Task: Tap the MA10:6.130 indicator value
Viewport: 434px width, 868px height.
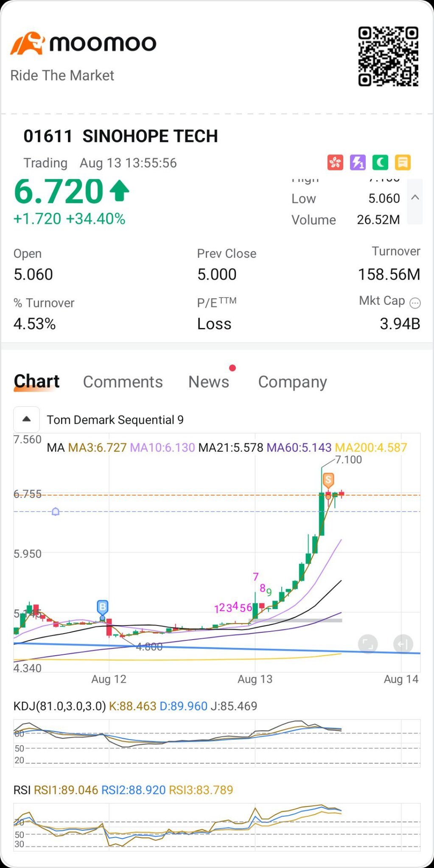Action: point(162,448)
